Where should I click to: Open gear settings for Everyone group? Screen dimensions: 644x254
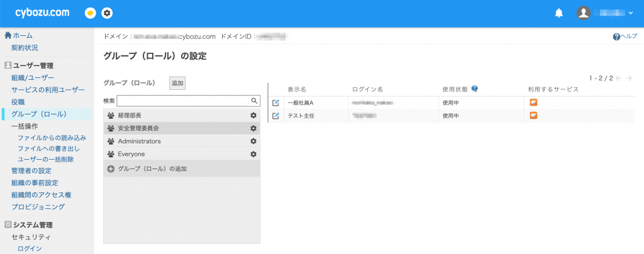point(253,154)
